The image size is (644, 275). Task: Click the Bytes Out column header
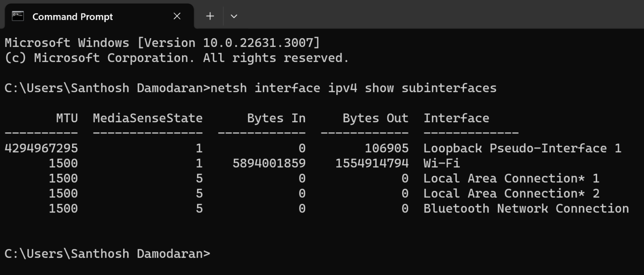375,118
